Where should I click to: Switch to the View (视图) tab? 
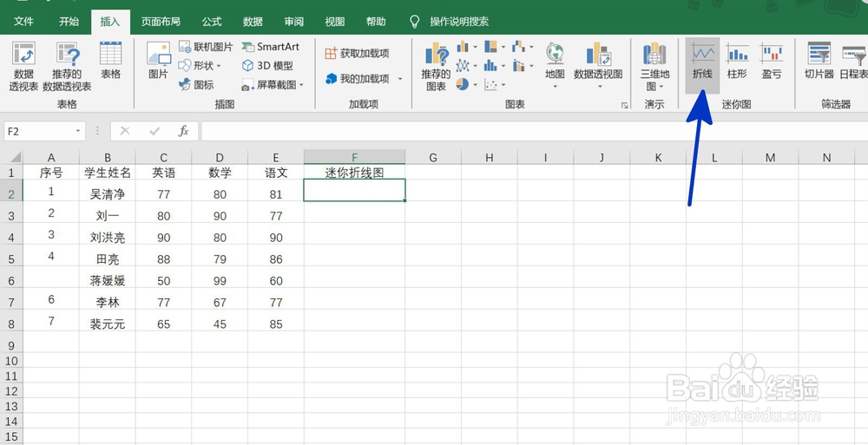tap(335, 22)
